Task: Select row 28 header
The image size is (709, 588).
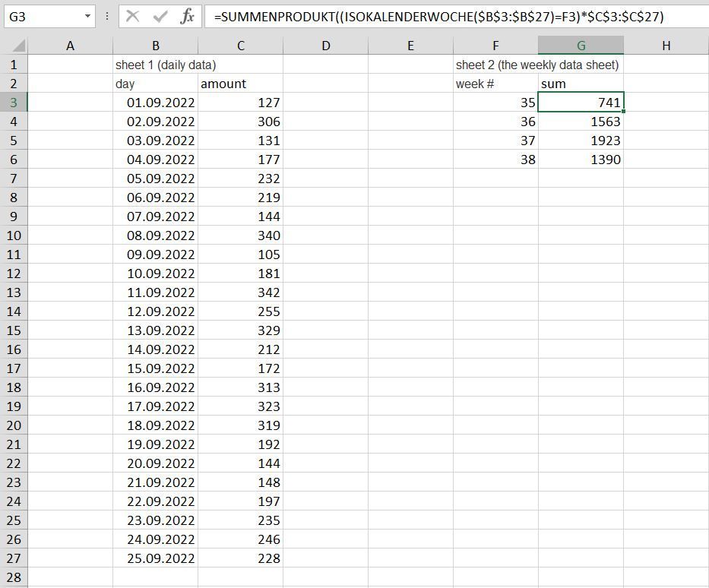Action: [14, 577]
